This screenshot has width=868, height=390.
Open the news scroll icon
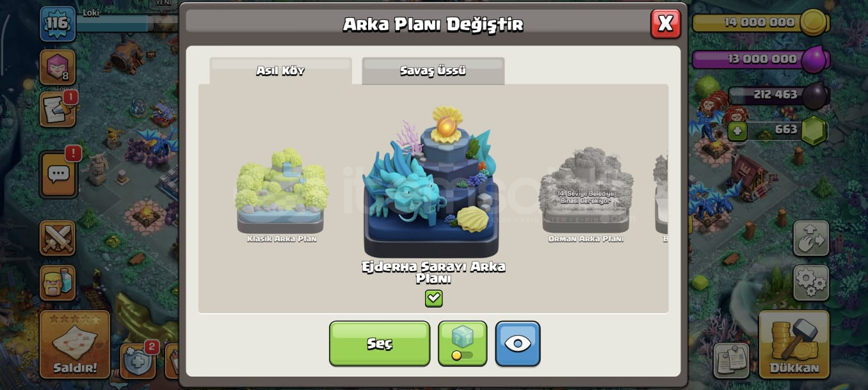[x=58, y=109]
